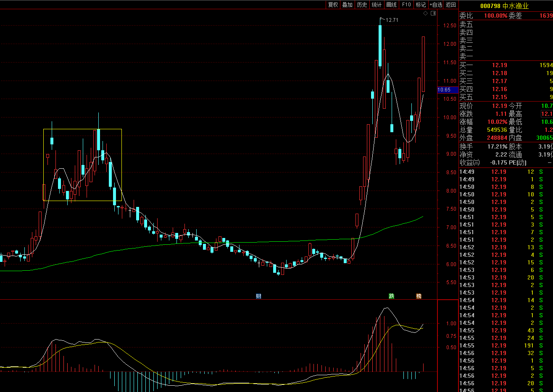This screenshot has height=392, width=553.
Task: Select the stock title 000798 中水渔业
Action: click(x=504, y=6)
